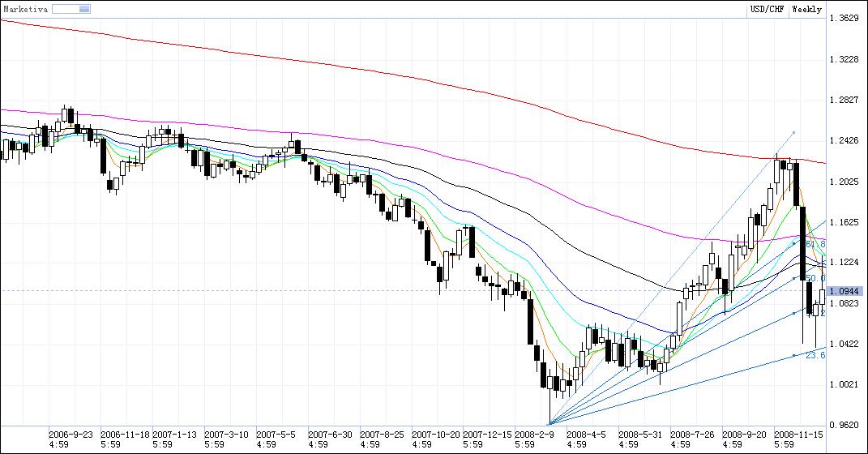Click the 2008-5-31 date label

pos(640,435)
